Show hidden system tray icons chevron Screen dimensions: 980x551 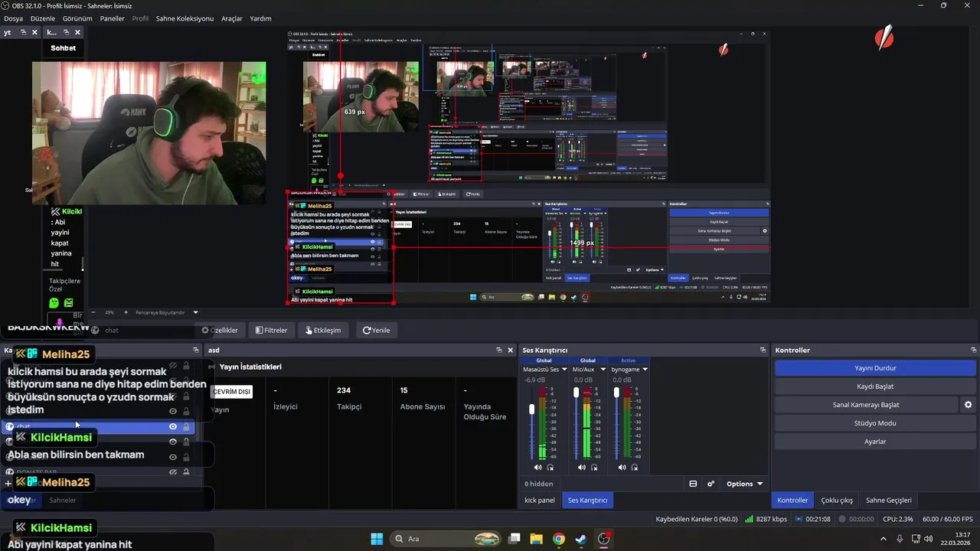tap(883, 539)
